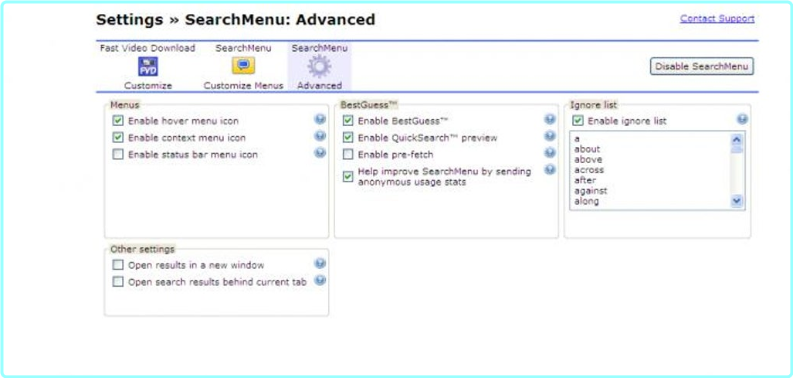Check Open search results behind current tab

coord(118,282)
